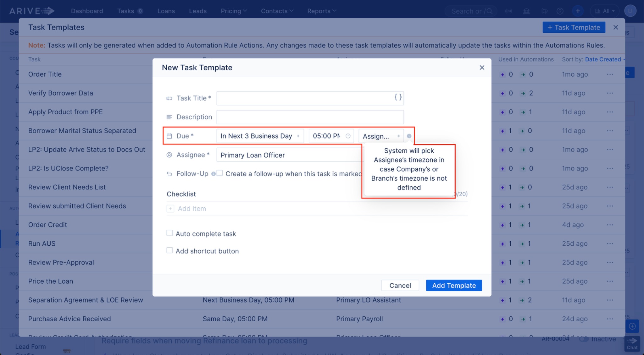Viewport: 644px width, 355px height.
Task: Navigate to the Leads section
Action: click(197, 11)
